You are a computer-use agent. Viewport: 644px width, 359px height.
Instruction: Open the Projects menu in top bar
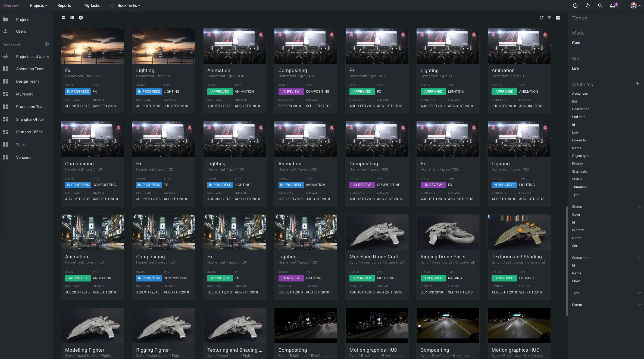click(39, 5)
